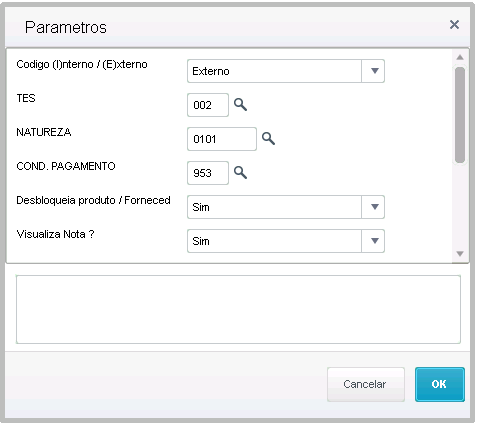Screen dimensions: 477x425
Task: Click the vertical scrollbar thumb
Action: coord(460,115)
